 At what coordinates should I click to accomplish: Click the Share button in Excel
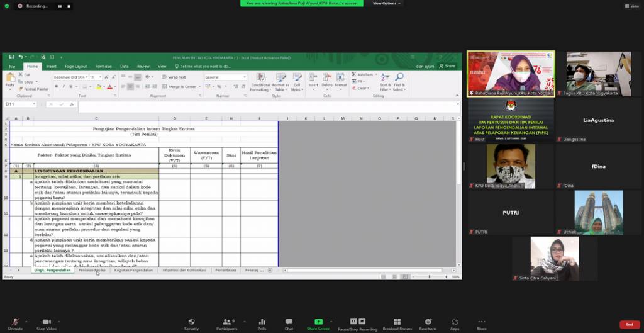[448, 66]
